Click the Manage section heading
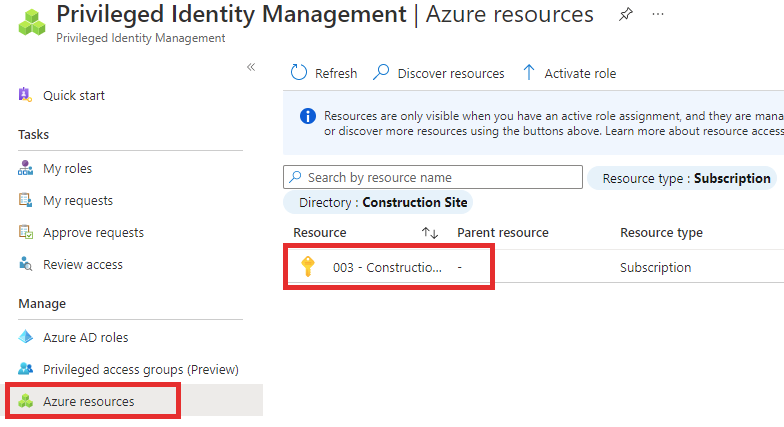 click(42, 304)
